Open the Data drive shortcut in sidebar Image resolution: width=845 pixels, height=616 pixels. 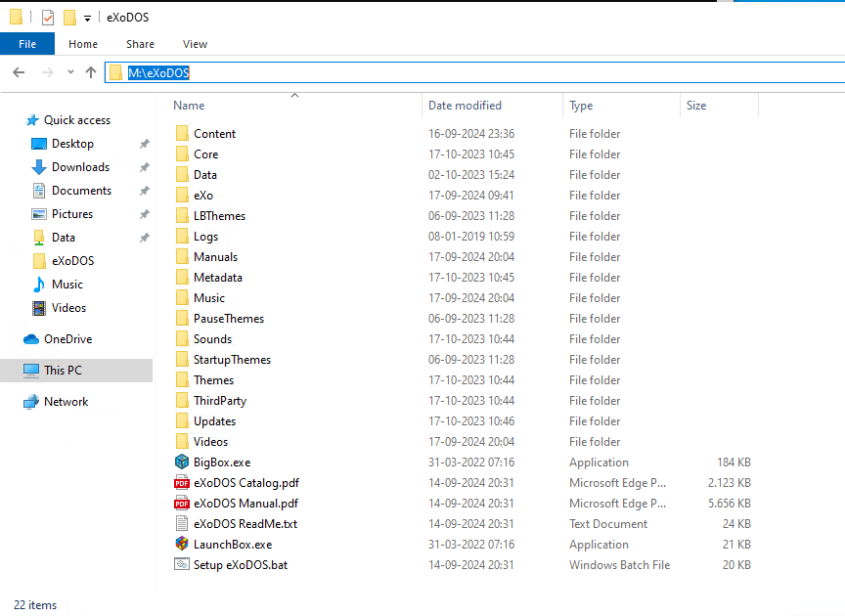(x=63, y=238)
